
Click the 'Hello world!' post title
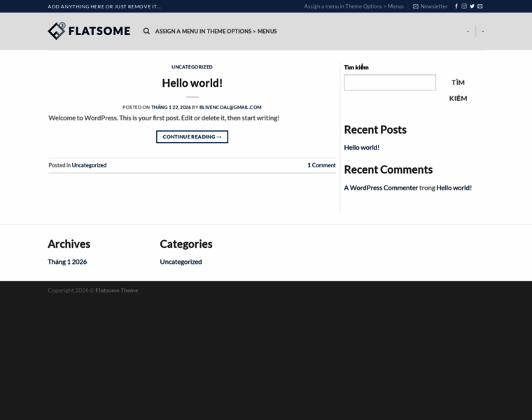[192, 83]
